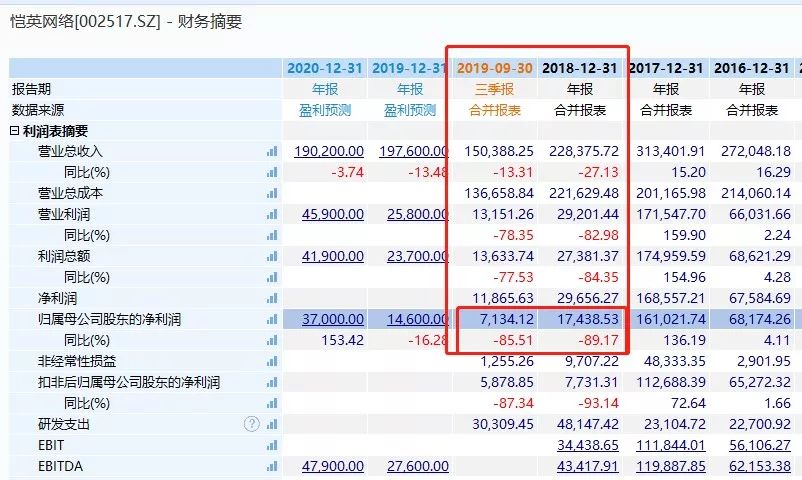802x480 pixels.
Task: Open EBITDA 2016 value link 62,153.38
Action: click(x=760, y=466)
